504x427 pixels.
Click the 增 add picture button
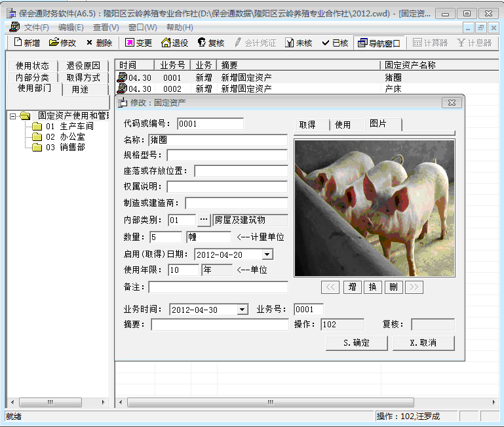pos(352,287)
